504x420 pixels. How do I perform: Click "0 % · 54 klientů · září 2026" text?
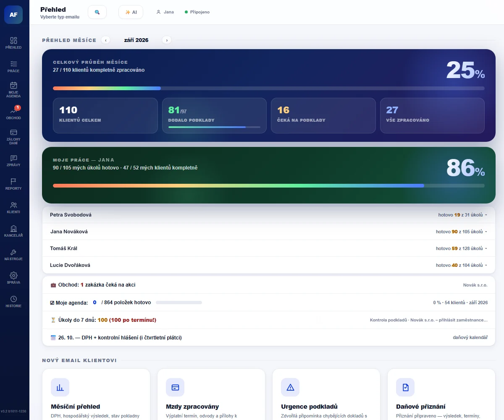coord(460,303)
